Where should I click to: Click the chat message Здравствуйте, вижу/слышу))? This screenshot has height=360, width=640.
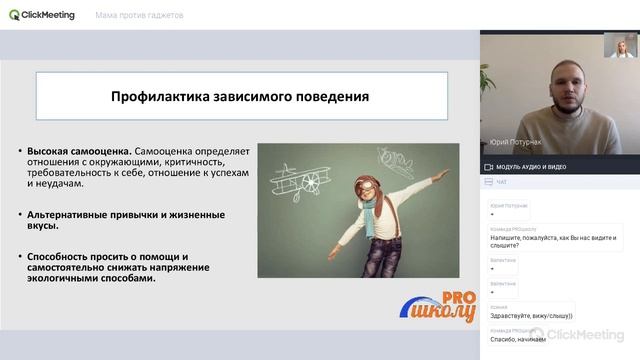coord(531,312)
